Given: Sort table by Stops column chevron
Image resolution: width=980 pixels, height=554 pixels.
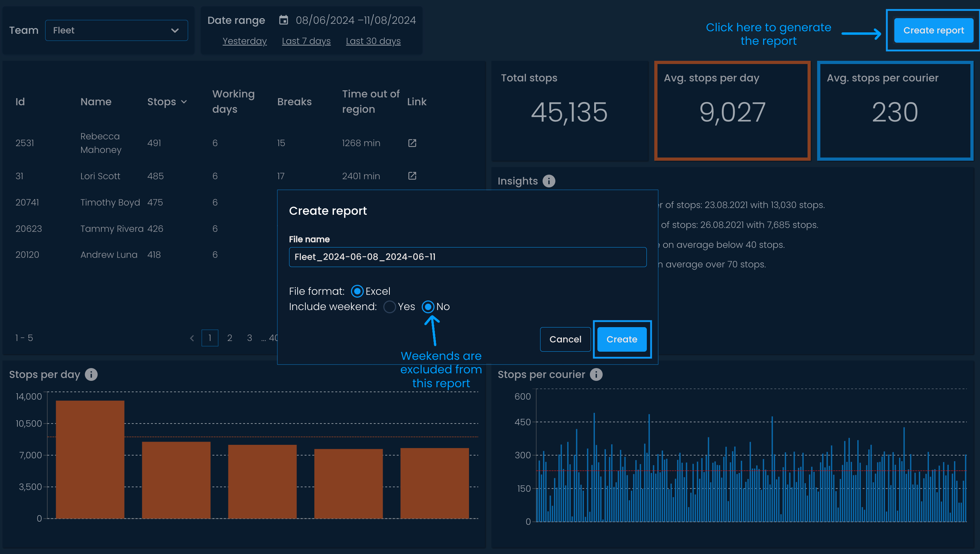Looking at the screenshot, I should 184,102.
